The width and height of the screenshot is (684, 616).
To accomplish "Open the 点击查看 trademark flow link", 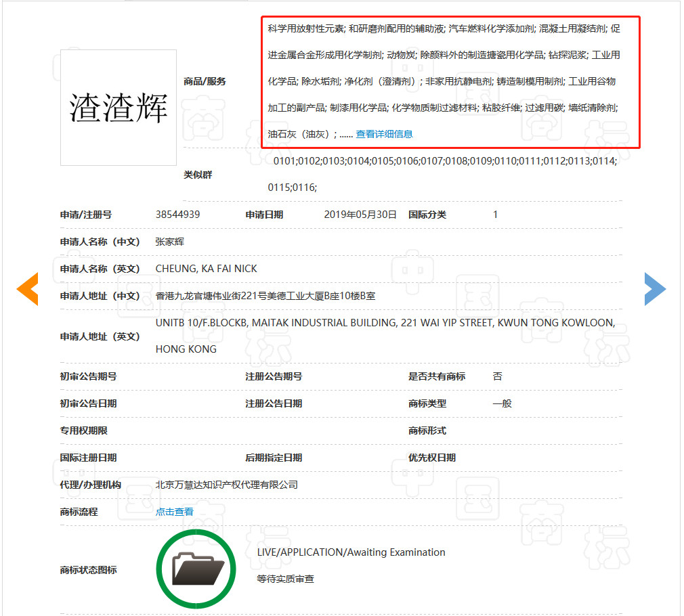I will point(174,512).
